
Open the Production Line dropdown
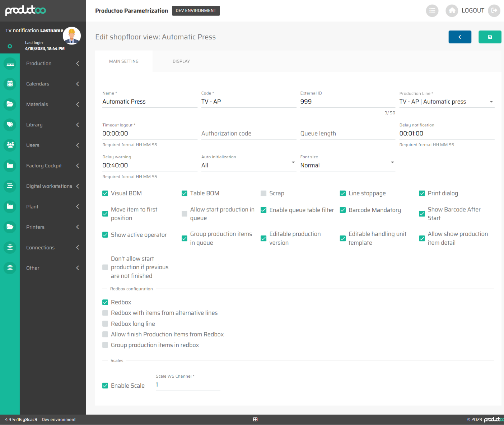tap(447, 102)
